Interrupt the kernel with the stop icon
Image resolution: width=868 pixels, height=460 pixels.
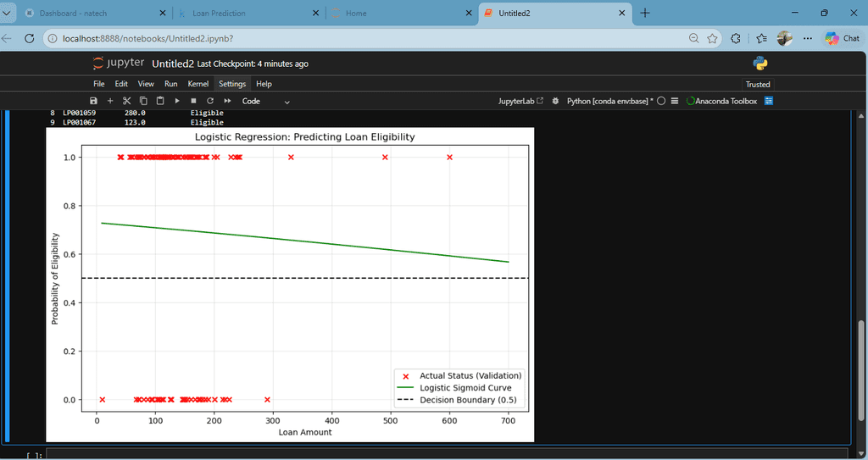pos(194,101)
